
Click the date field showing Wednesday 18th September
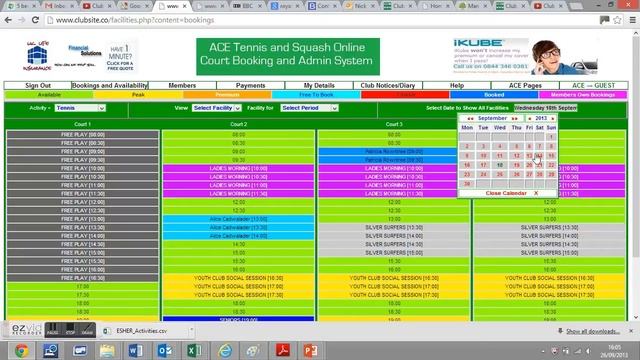pyautogui.click(x=545, y=108)
